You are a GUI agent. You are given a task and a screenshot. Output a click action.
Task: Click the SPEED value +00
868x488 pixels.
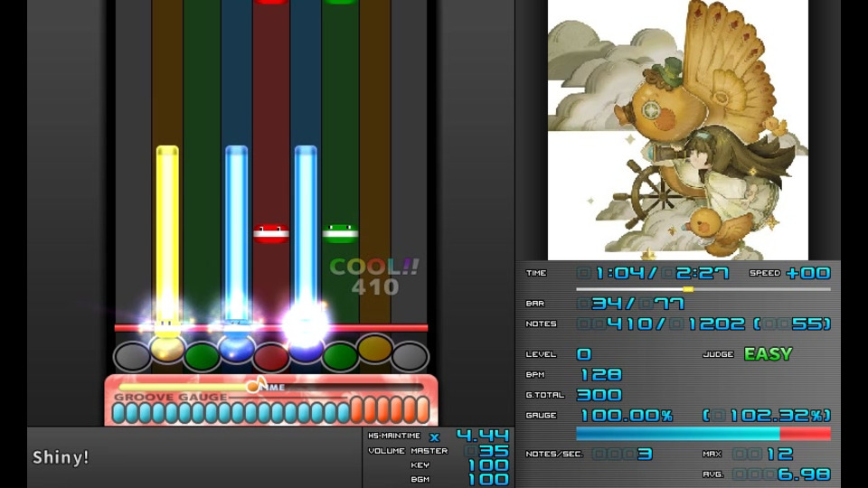tap(808, 273)
